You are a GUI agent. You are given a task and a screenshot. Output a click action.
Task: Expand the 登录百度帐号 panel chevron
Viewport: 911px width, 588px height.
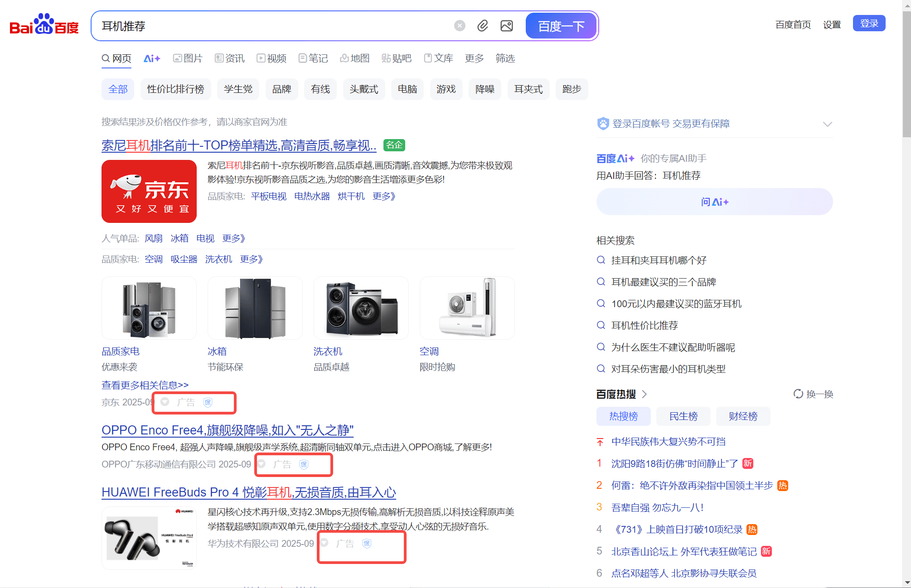[x=827, y=124]
